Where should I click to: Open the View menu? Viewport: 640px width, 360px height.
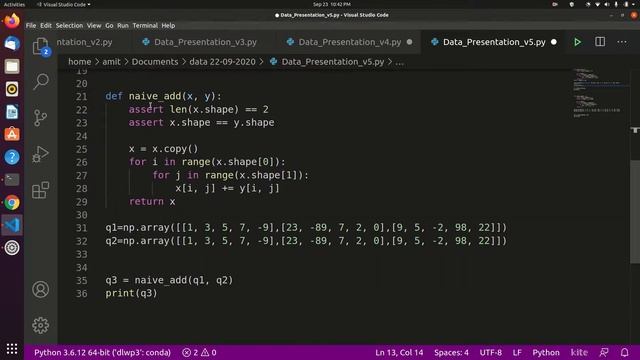pyautogui.click(x=94, y=25)
